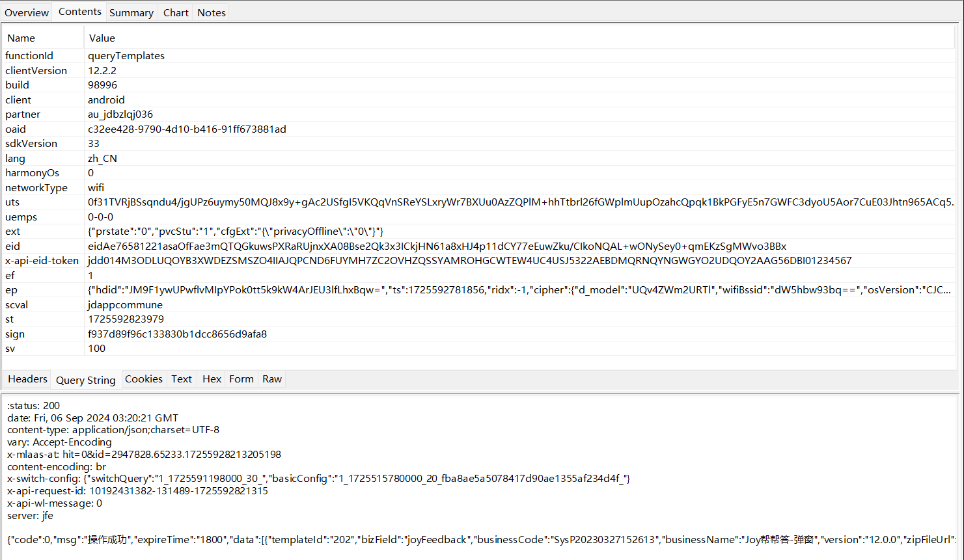Screen dimensions: 964x560
Task: Select the Chart tab
Action: (x=176, y=12)
